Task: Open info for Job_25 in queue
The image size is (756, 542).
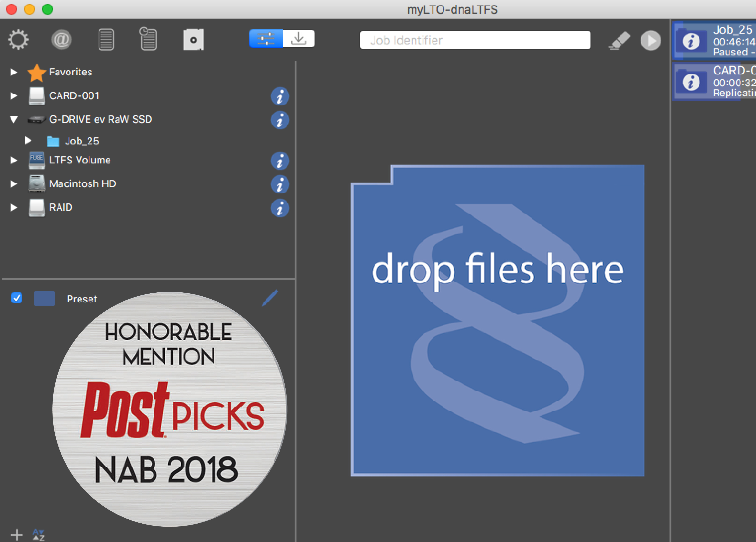Action: point(691,41)
